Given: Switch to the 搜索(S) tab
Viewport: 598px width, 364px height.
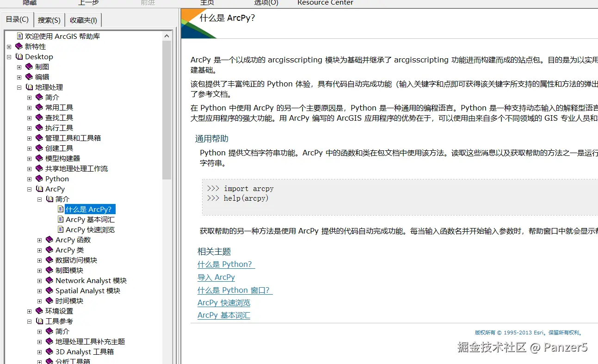Looking at the screenshot, I should (x=49, y=20).
